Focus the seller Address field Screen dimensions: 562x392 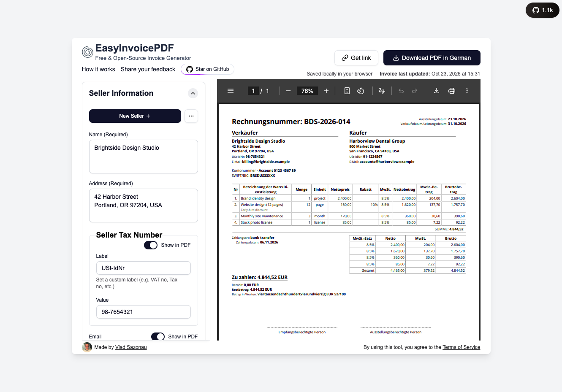(144, 205)
